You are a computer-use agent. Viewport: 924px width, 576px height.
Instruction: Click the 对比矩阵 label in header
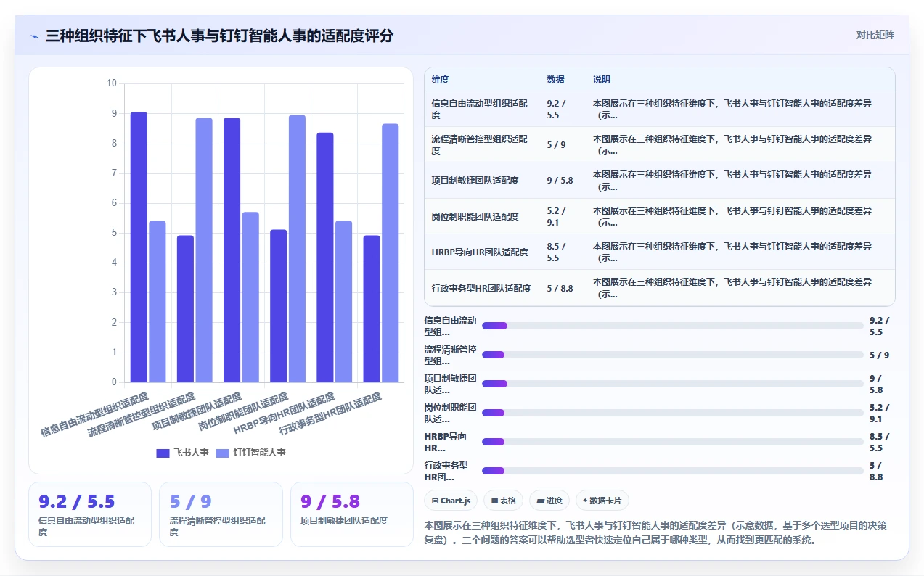point(875,35)
